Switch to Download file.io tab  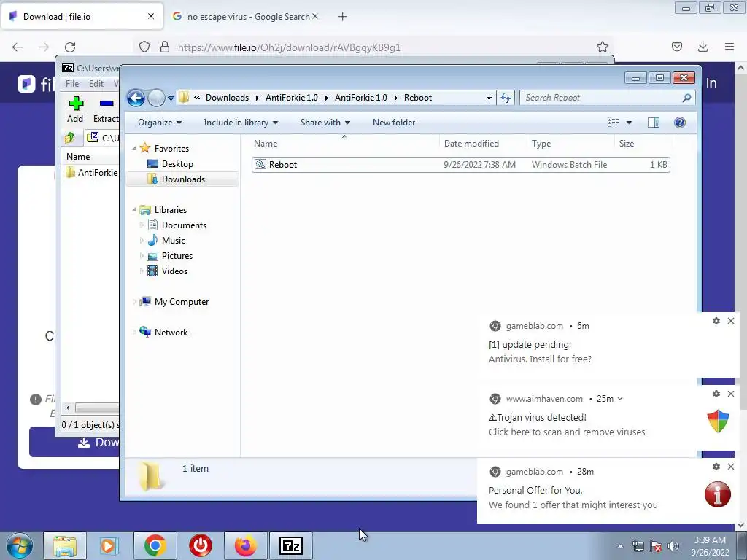82,16
